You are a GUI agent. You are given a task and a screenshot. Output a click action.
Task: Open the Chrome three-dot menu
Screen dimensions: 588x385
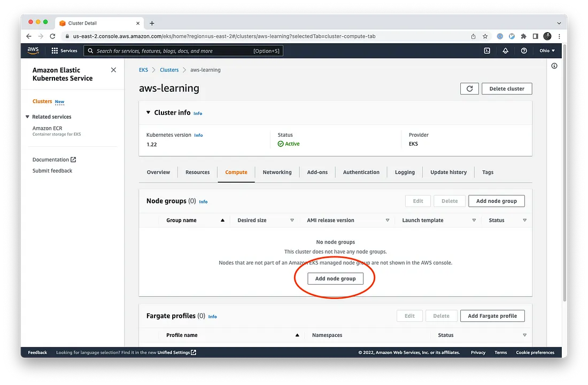(559, 36)
